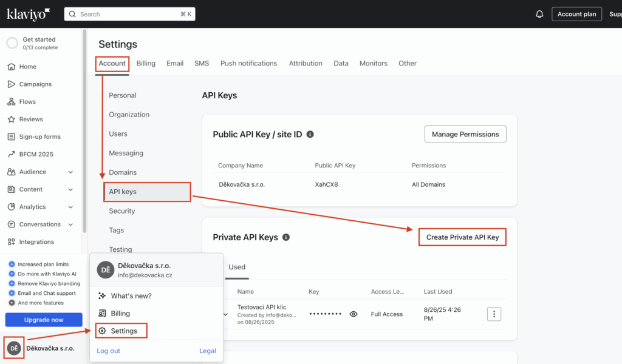This screenshot has width=622, height=364.
Task: Open the Tags settings section
Action: (x=116, y=230)
